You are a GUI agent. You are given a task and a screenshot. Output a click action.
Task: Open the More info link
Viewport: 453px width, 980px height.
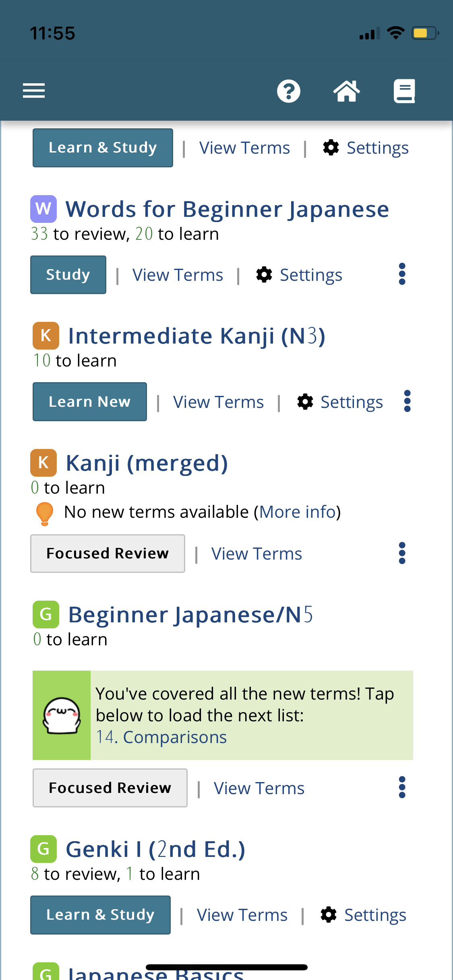click(298, 512)
